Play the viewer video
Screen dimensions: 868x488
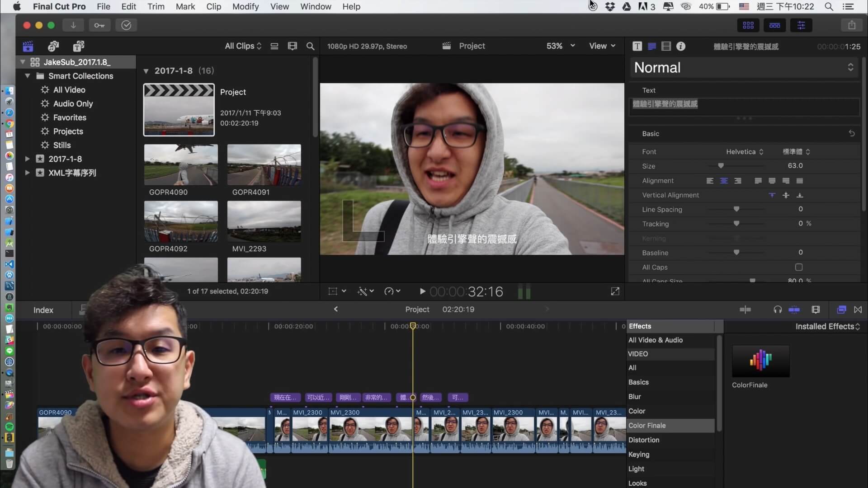[x=422, y=291]
